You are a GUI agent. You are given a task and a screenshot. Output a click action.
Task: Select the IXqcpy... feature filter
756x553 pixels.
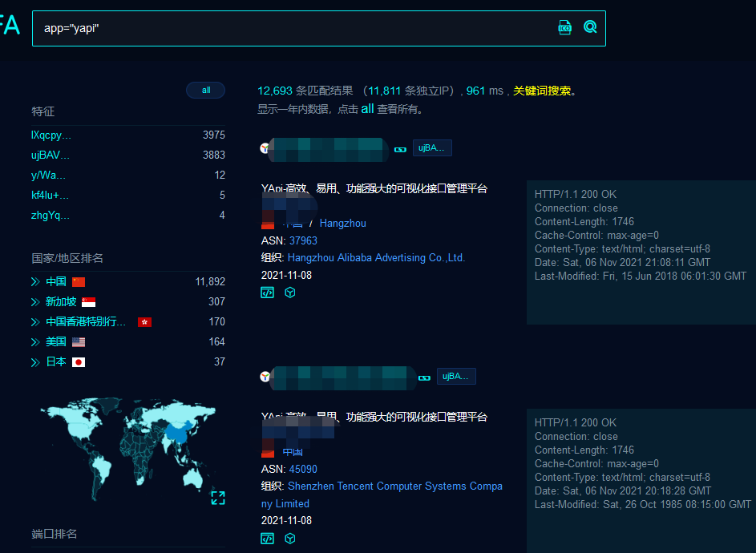click(x=51, y=135)
